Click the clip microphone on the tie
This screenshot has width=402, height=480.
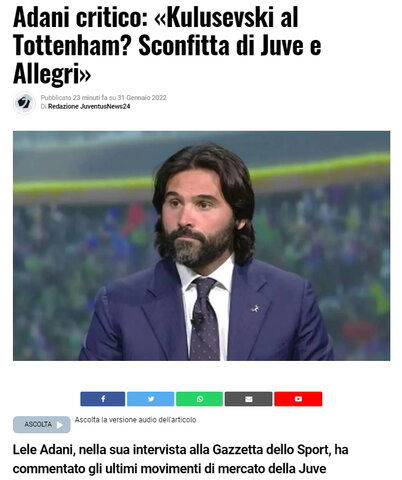pyautogui.click(x=196, y=320)
